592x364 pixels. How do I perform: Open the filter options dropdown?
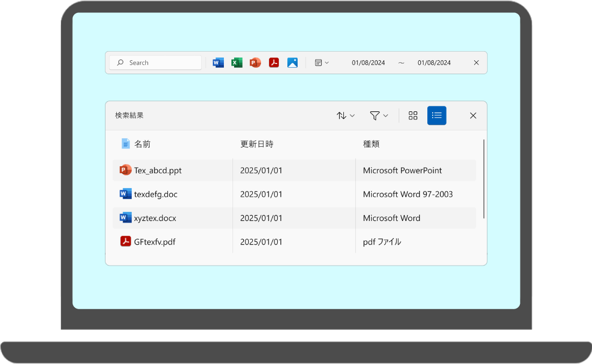tap(379, 116)
